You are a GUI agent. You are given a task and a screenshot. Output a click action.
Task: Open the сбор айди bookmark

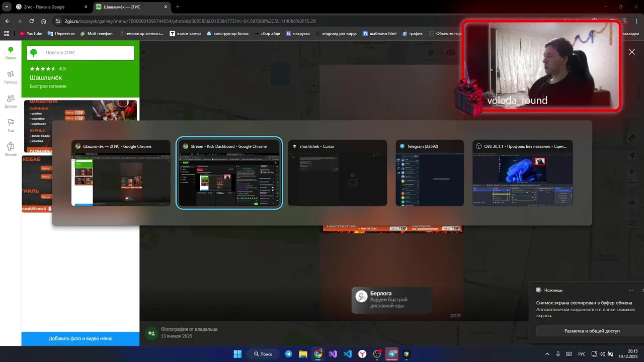[x=267, y=34]
